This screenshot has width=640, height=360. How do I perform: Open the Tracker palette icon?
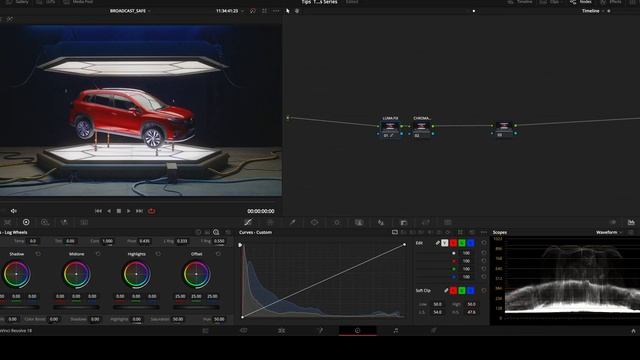tap(337, 222)
